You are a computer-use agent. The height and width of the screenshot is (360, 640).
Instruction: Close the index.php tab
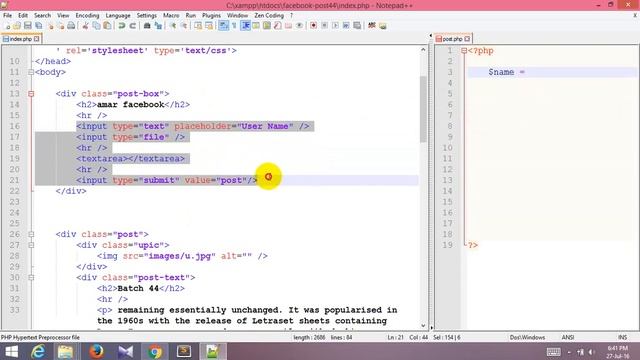[37, 39]
